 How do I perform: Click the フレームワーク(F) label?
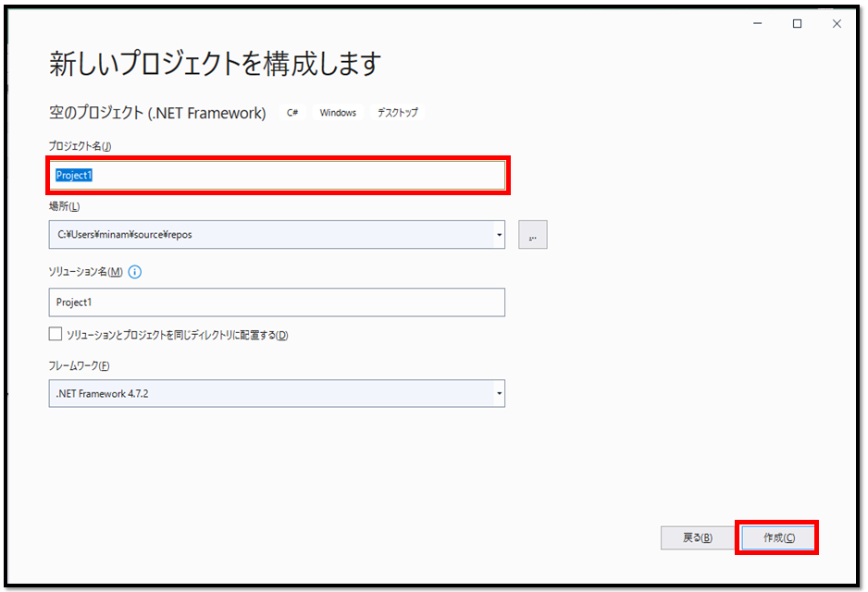point(79,365)
